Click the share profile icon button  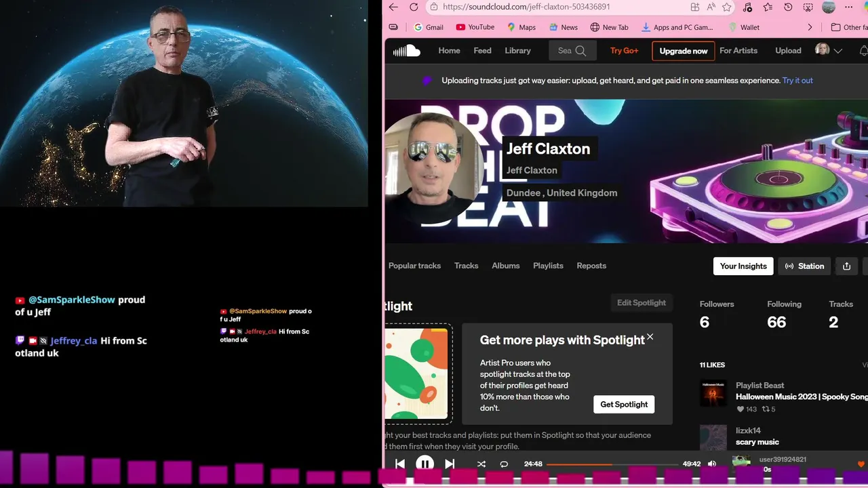coord(846,266)
